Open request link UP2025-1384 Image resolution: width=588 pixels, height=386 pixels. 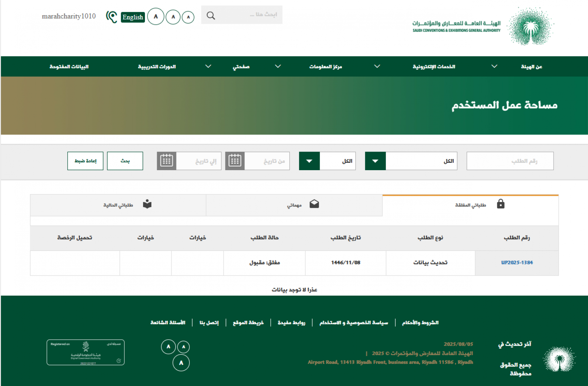517,262
